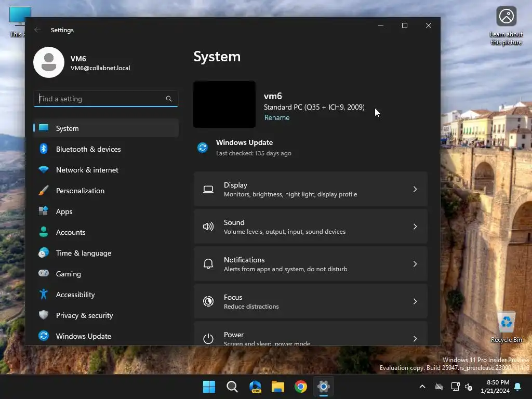Viewport: 532px width, 399px height.
Task: Click the System monitor icon in sidebar
Action: [x=44, y=128]
